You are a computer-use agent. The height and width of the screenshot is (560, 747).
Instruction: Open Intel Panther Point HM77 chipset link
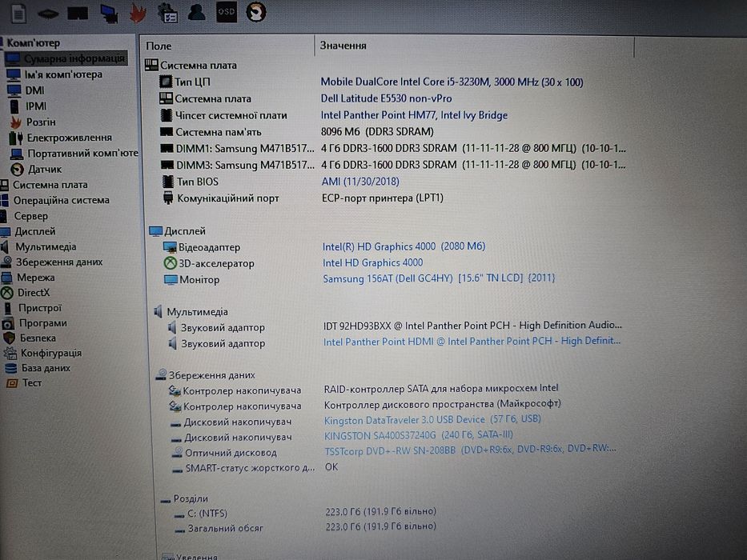pos(414,115)
